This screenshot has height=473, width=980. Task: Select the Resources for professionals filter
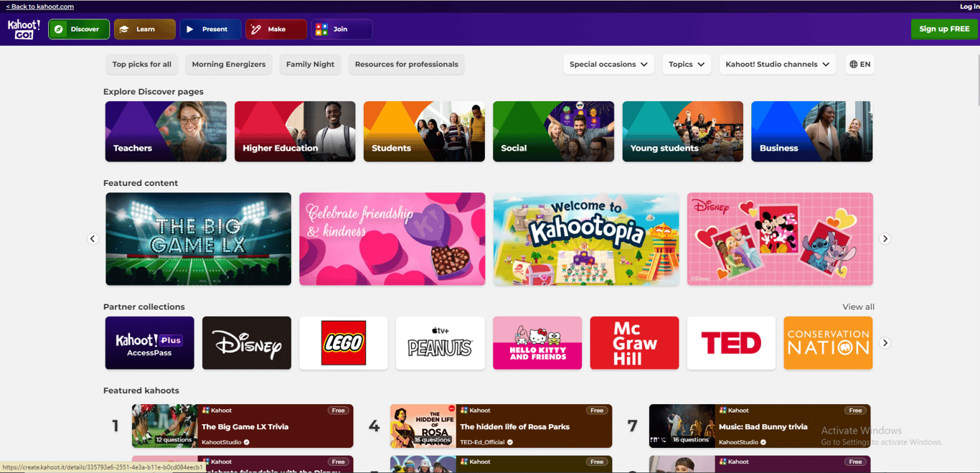point(407,65)
